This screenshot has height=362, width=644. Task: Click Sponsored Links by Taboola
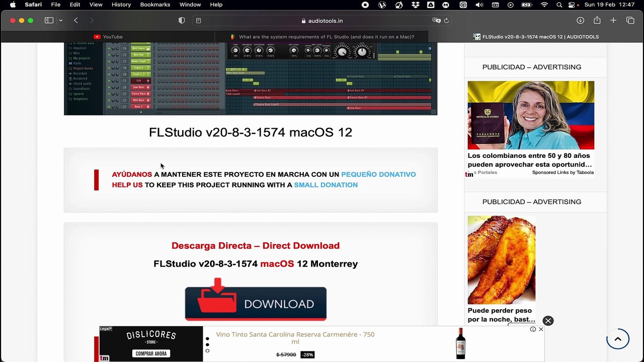click(x=563, y=172)
